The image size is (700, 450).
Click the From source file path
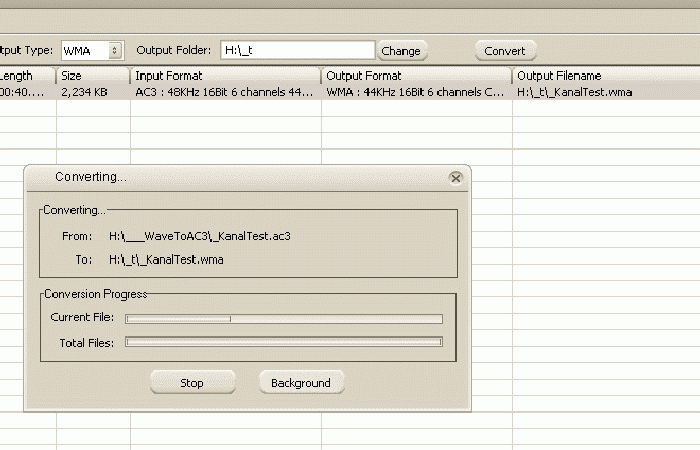200,237
